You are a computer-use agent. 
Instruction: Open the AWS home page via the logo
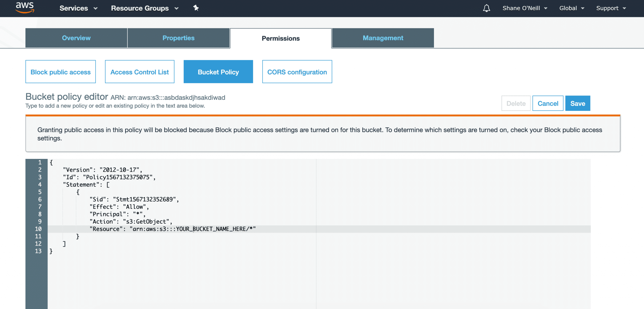tap(25, 8)
